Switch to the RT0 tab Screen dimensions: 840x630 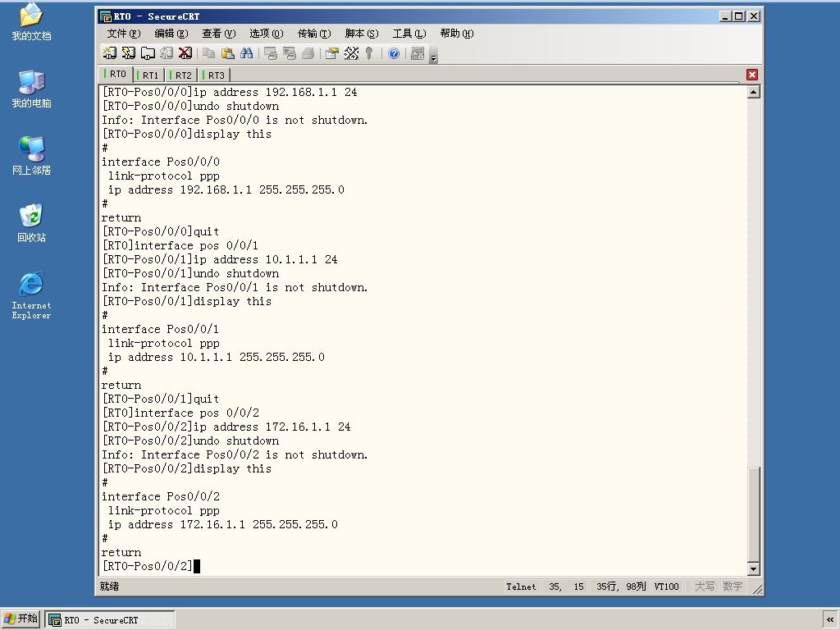(116, 74)
